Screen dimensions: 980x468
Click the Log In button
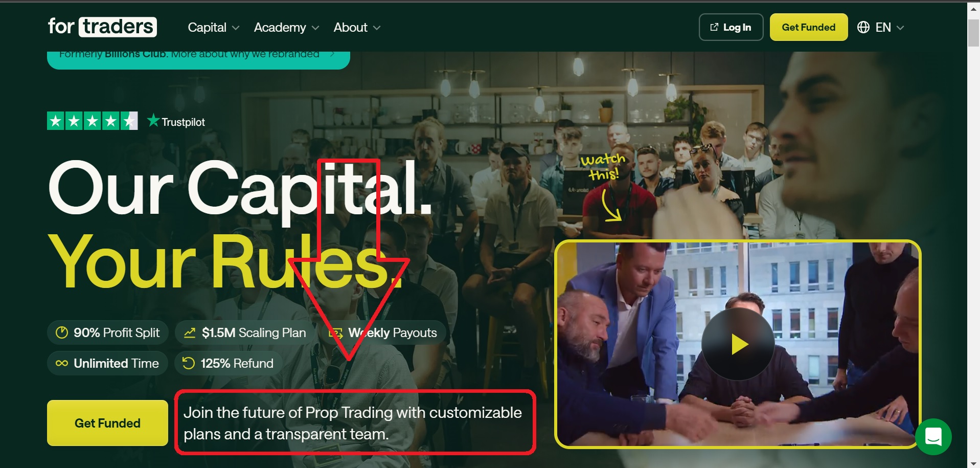click(731, 27)
